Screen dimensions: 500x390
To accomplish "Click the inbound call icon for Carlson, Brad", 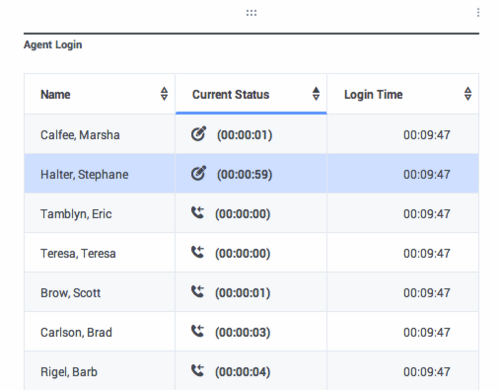I will pos(197,331).
